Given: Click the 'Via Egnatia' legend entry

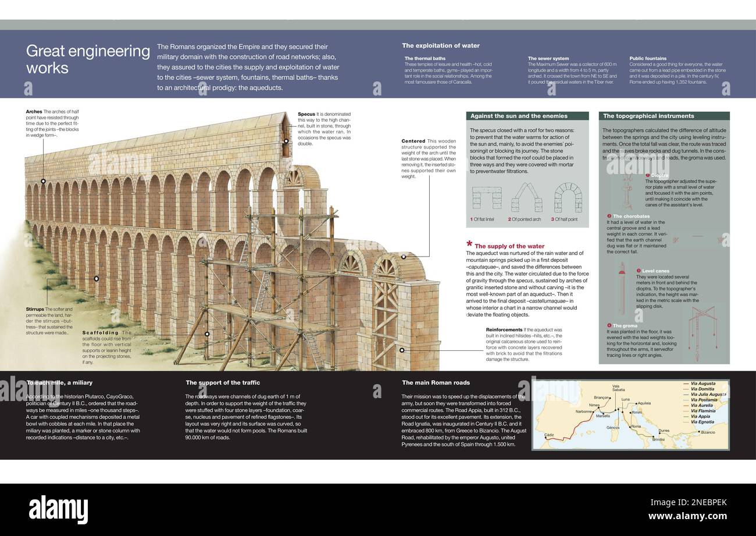Looking at the screenshot, I should point(702,421).
